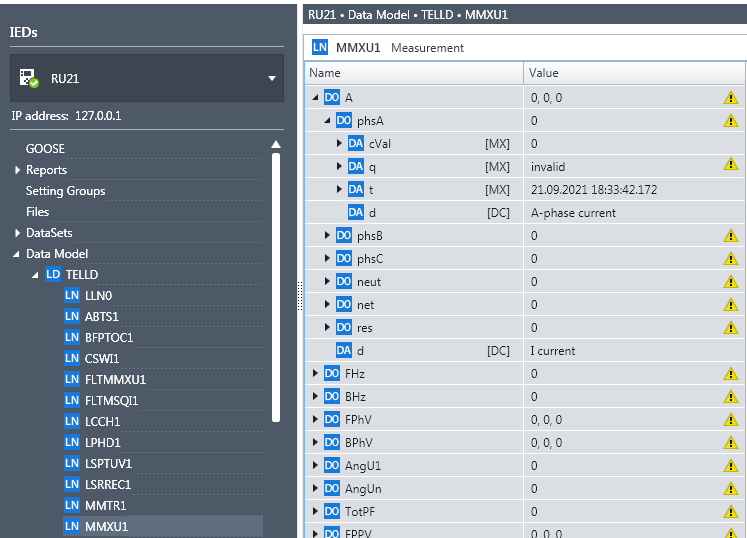Click the DA icon beside cVal

356,143
